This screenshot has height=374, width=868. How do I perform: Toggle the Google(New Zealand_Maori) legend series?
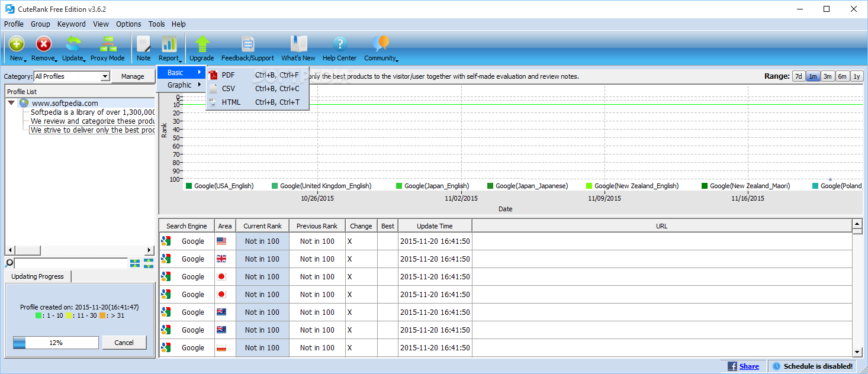(745, 186)
